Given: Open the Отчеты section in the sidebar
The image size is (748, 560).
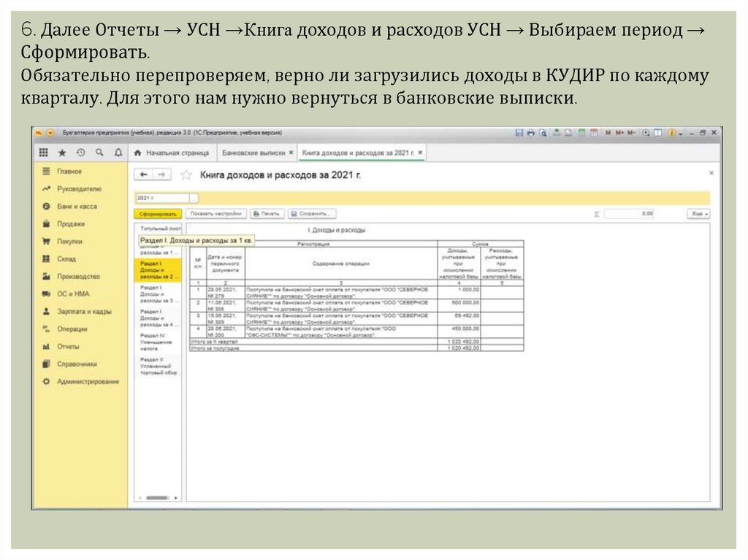Looking at the screenshot, I should click(68, 346).
